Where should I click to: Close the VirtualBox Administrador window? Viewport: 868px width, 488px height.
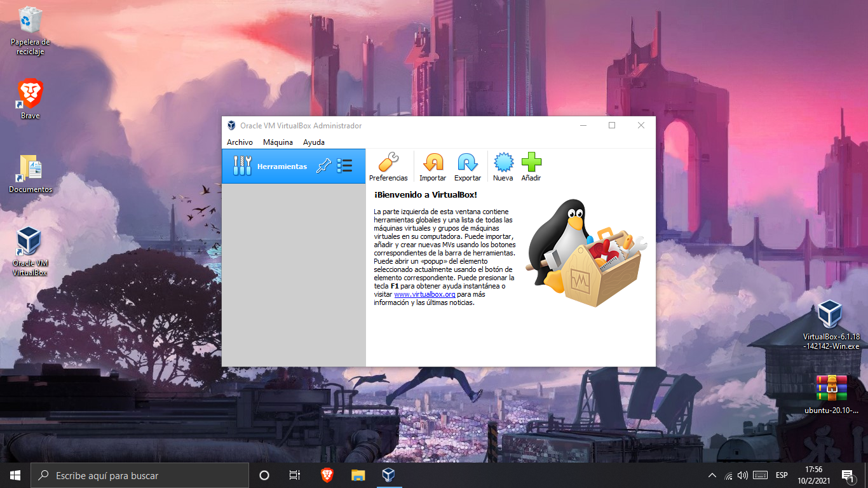641,125
